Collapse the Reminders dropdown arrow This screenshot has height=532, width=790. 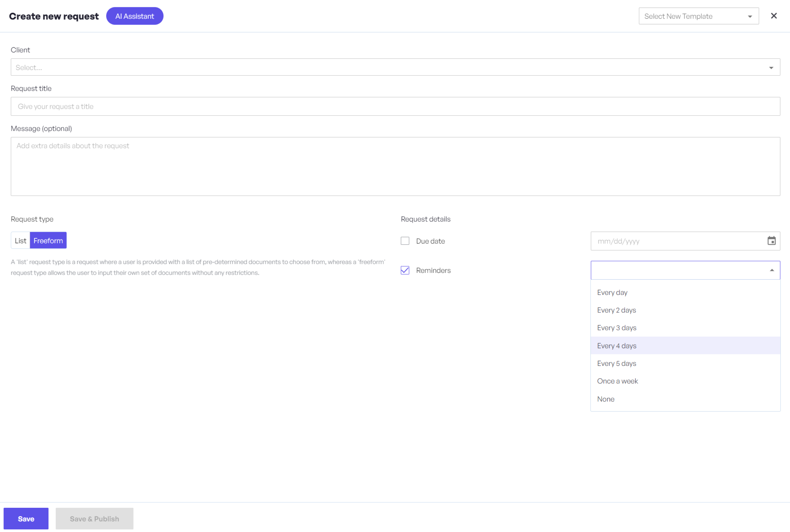coord(772,270)
